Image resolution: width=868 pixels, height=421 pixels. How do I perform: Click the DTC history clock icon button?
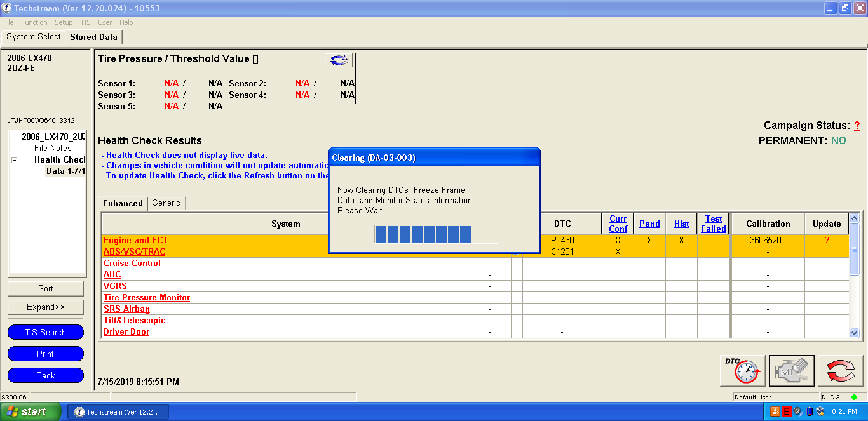point(742,370)
